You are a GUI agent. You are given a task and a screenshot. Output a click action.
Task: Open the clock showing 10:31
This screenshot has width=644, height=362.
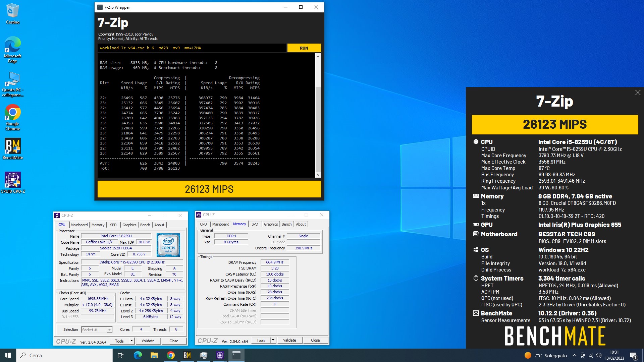coord(614,355)
